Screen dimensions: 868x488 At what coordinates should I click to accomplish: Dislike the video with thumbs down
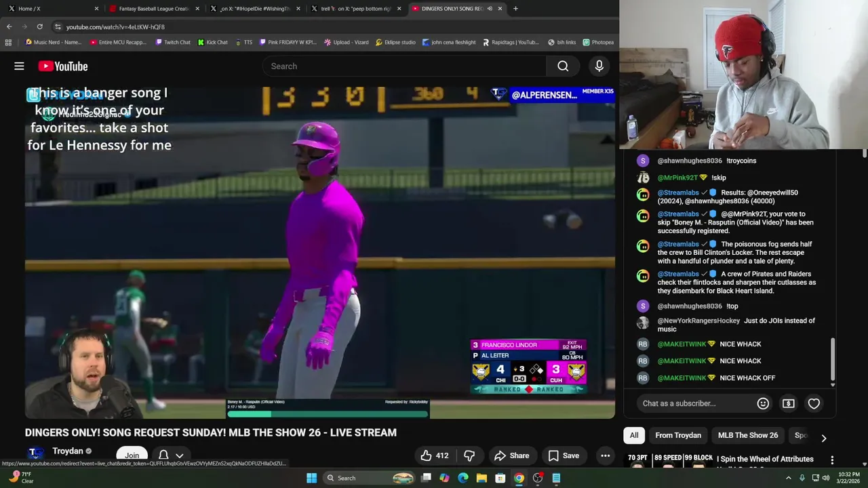click(469, 455)
